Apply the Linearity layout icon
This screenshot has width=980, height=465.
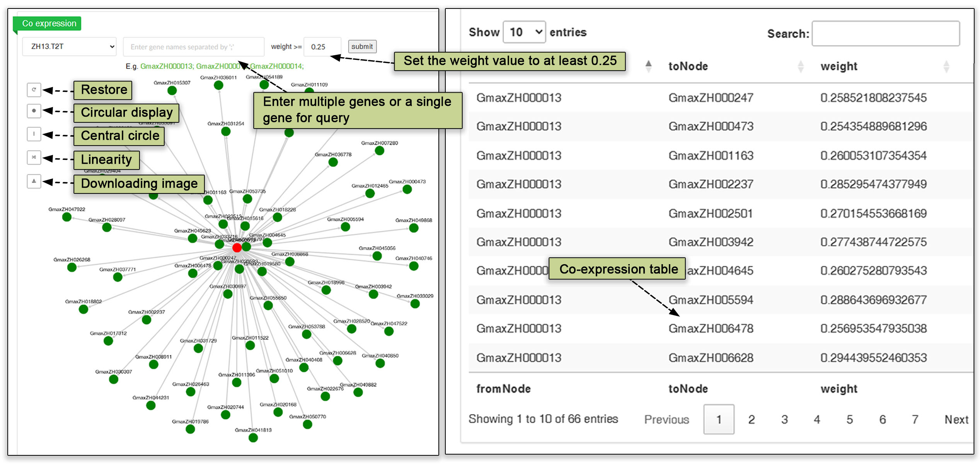tap(34, 157)
